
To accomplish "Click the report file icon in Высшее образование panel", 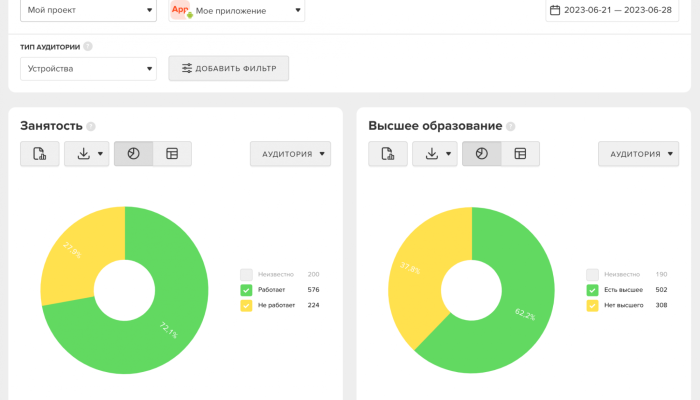I will point(388,154).
